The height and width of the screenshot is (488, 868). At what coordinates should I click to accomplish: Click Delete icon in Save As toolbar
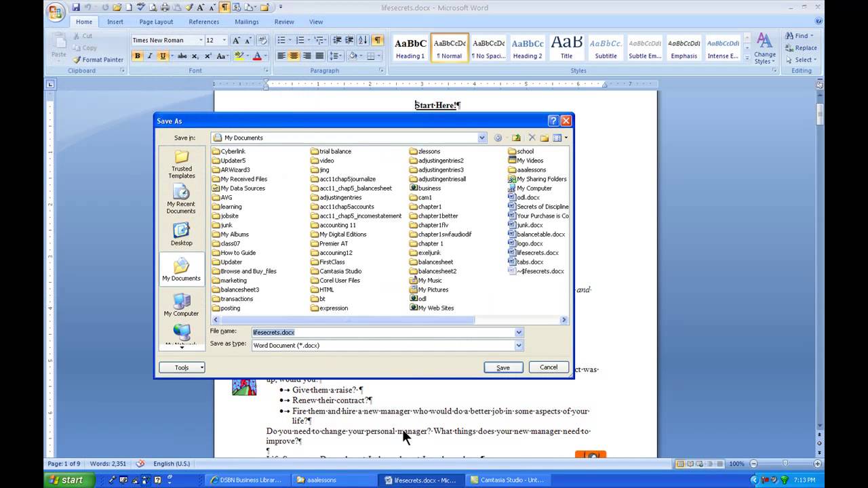pyautogui.click(x=532, y=138)
